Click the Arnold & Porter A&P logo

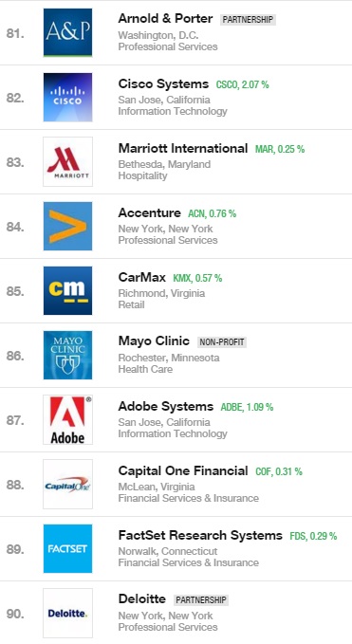67,32
